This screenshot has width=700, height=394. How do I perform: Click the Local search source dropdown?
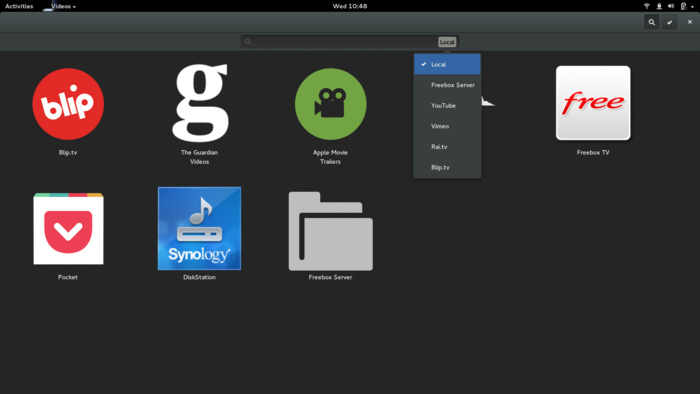click(447, 42)
